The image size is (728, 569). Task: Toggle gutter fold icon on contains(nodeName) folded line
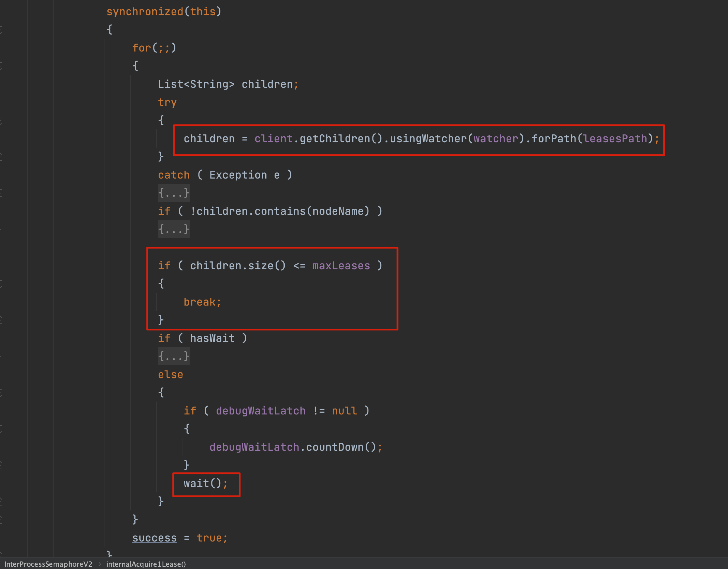coord(1,229)
